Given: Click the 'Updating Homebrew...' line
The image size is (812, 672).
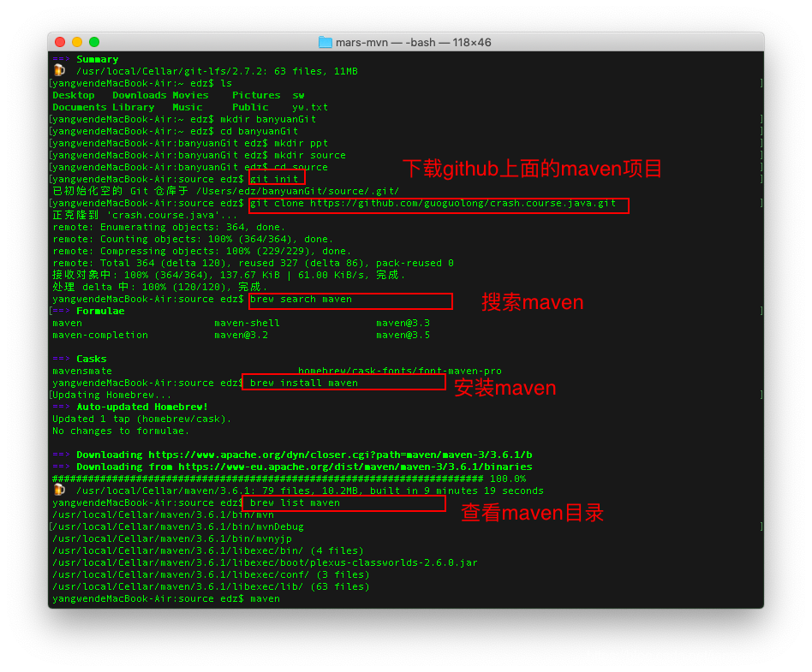Looking at the screenshot, I should (x=112, y=395).
